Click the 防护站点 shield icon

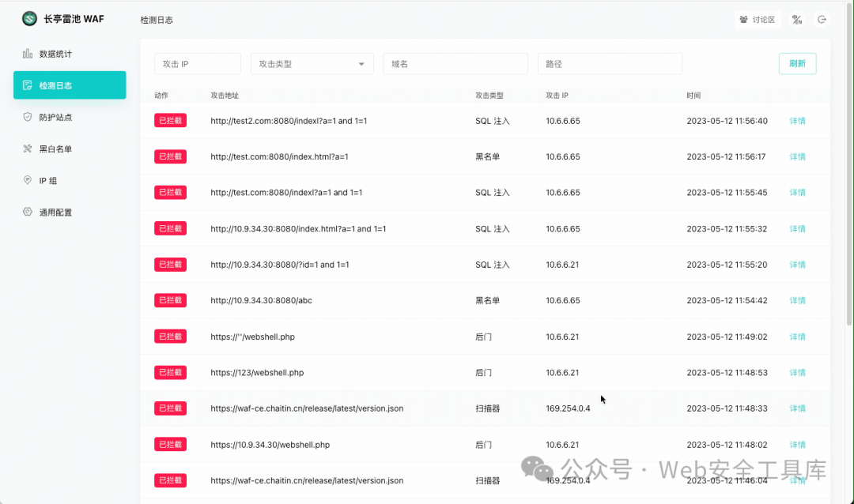coord(27,116)
